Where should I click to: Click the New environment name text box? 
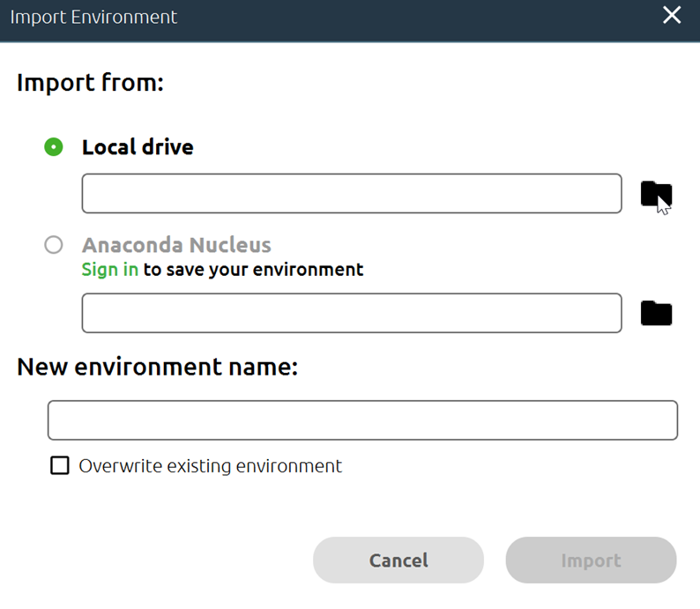pos(361,420)
